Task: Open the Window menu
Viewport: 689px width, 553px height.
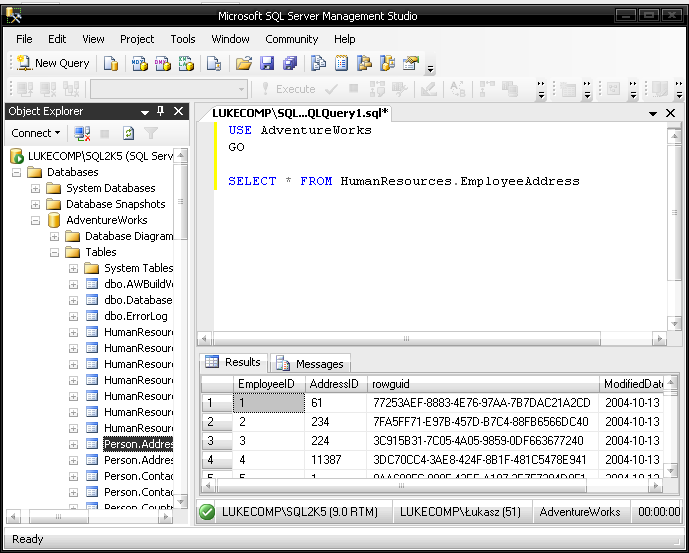Action: point(230,39)
